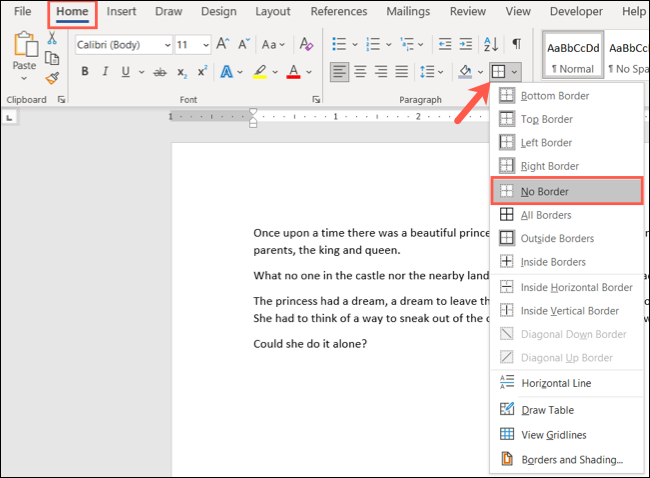The image size is (650, 478).
Task: Click the Format Painter icon
Action: pyautogui.click(x=53, y=77)
